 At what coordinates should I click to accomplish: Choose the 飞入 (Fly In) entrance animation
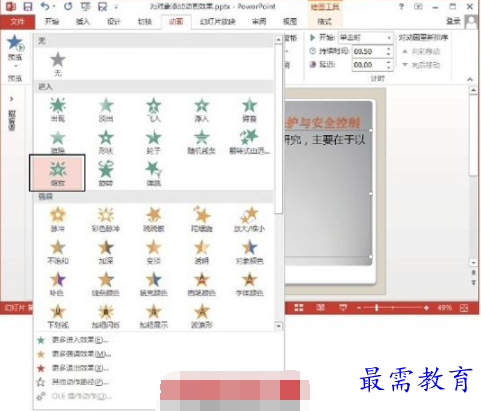click(153, 110)
